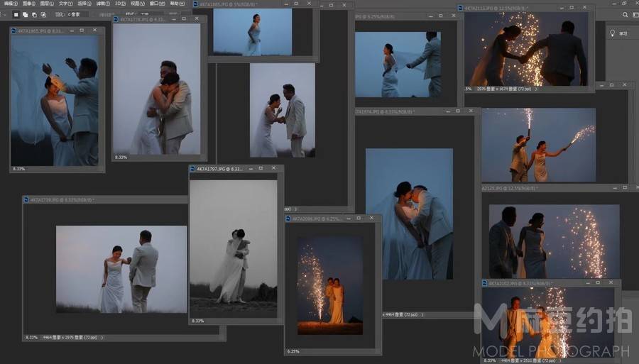Activate the 4K7A1739.JPG window title bar
Screen dimensions: 639x364
tap(106, 200)
